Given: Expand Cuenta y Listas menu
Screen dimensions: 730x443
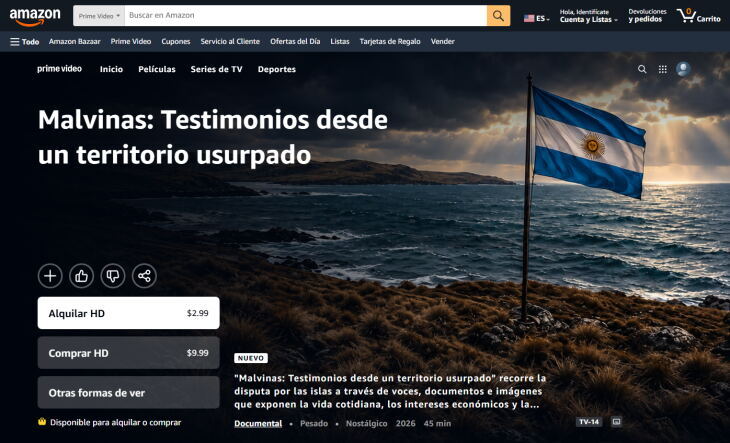Looking at the screenshot, I should coord(588,16).
